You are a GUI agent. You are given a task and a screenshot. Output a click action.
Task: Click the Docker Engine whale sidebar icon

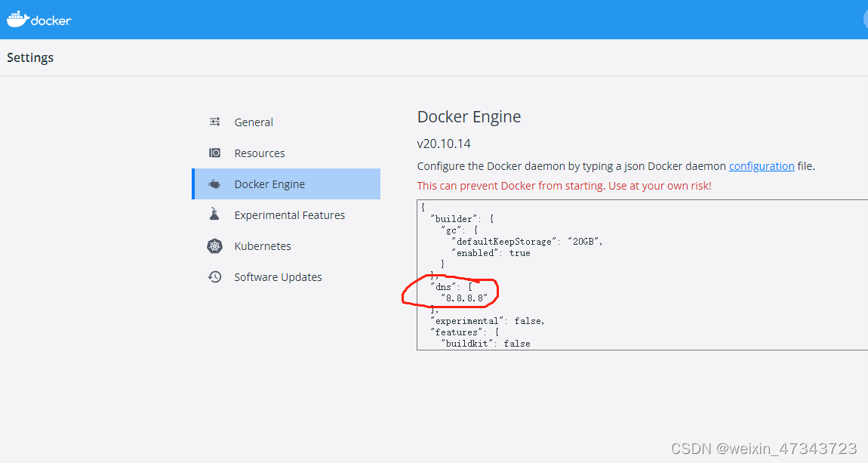pos(215,184)
